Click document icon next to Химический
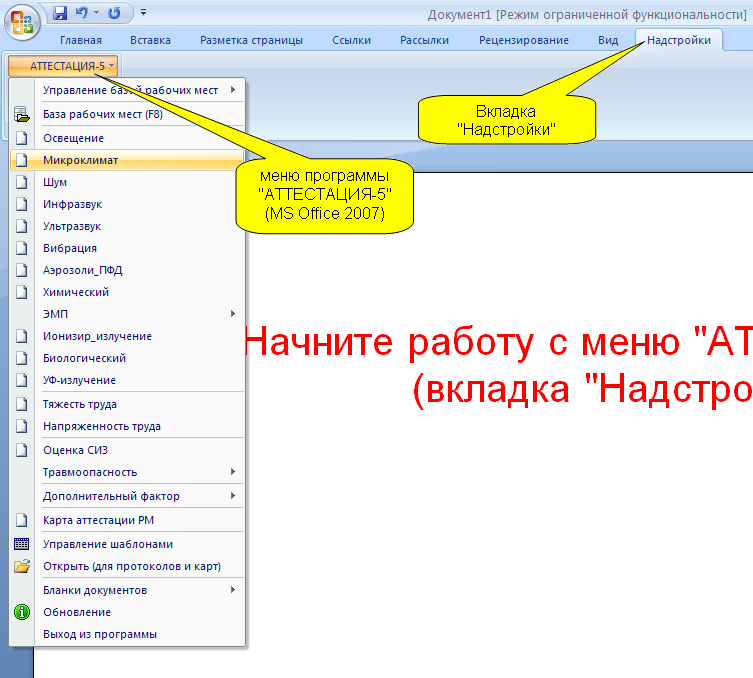Screen dimensions: 753x678 click(x=22, y=292)
